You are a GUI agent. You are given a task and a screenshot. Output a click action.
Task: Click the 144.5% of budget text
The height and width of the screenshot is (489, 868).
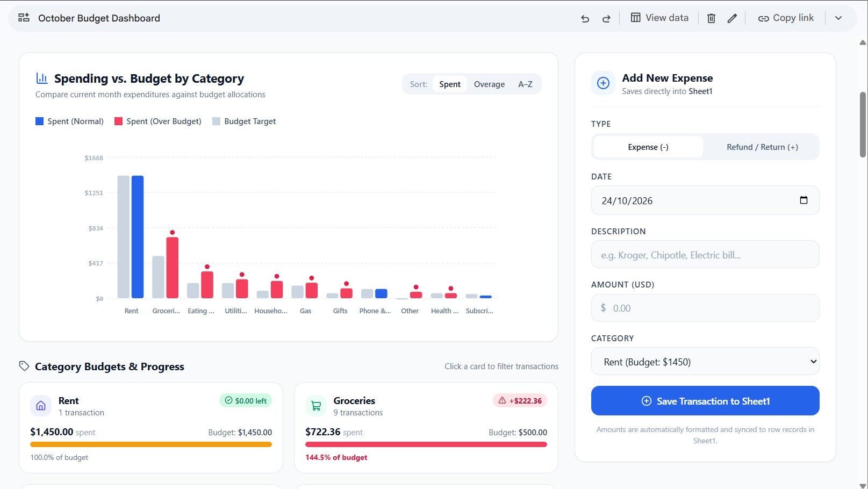tap(336, 458)
